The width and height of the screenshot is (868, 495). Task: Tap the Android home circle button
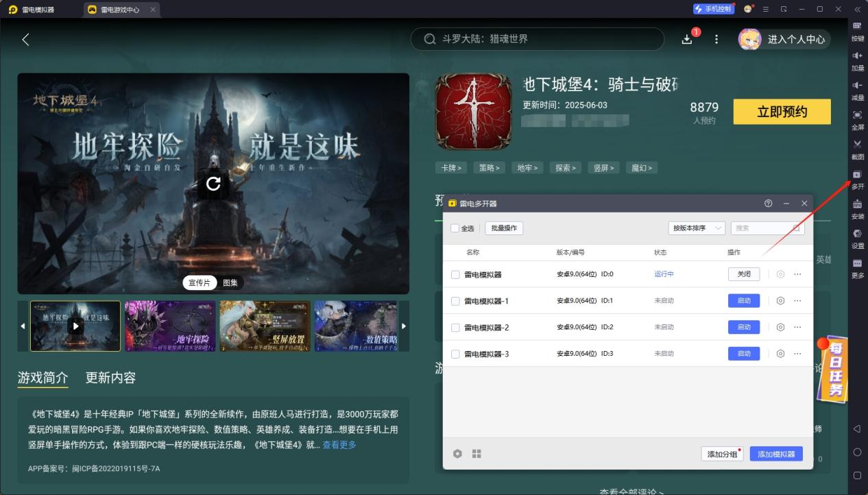(857, 452)
